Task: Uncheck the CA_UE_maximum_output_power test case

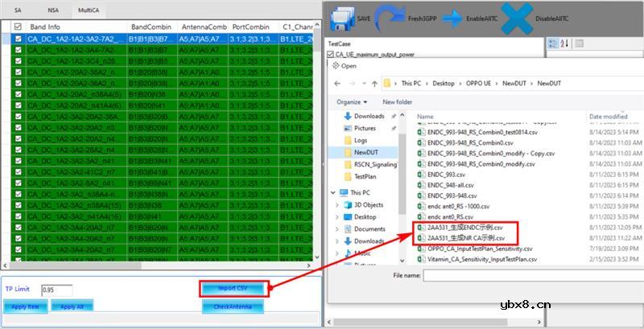Action: point(332,54)
